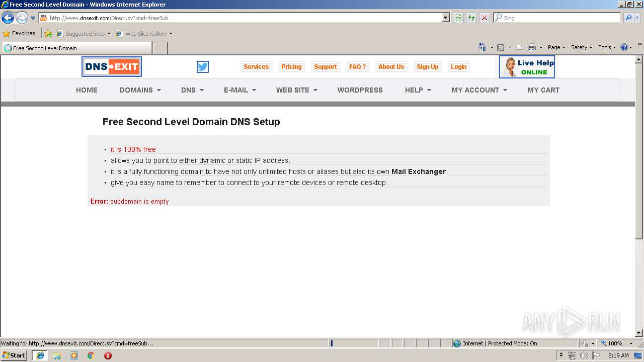Click the red Opera-style taskbar icon
Viewport: 644px width, 362px height.
pos(108,355)
